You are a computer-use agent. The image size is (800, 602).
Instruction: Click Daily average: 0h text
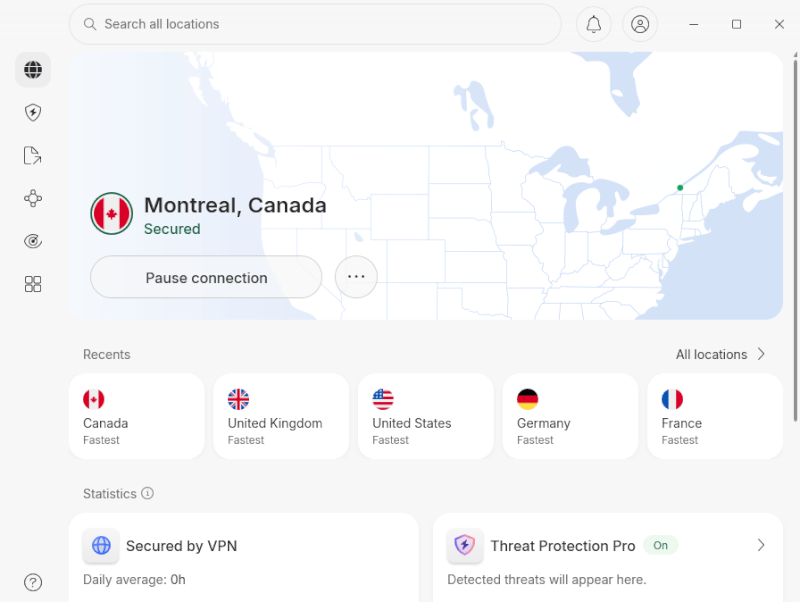134,580
